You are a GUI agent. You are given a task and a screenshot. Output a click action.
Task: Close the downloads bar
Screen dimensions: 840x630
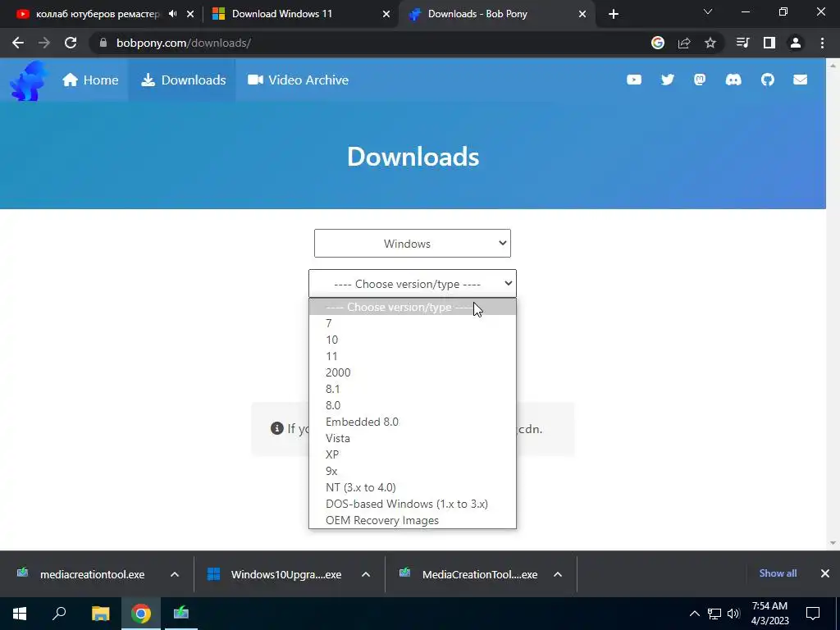coord(825,573)
